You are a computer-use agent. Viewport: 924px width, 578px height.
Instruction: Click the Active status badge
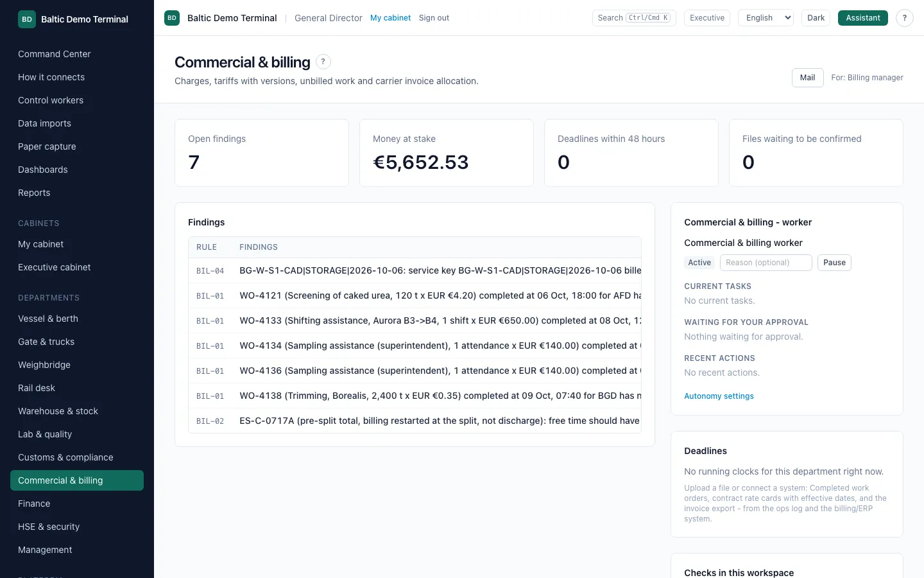point(699,263)
